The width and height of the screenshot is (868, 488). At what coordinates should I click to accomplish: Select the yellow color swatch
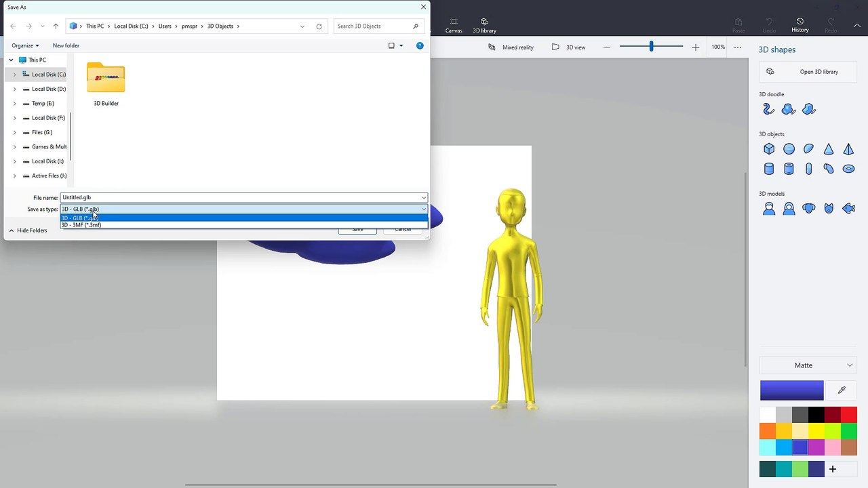click(816, 431)
